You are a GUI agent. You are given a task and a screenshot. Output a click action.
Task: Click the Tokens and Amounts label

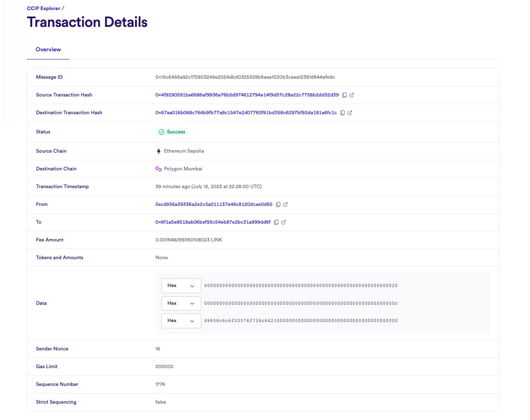[60, 258]
